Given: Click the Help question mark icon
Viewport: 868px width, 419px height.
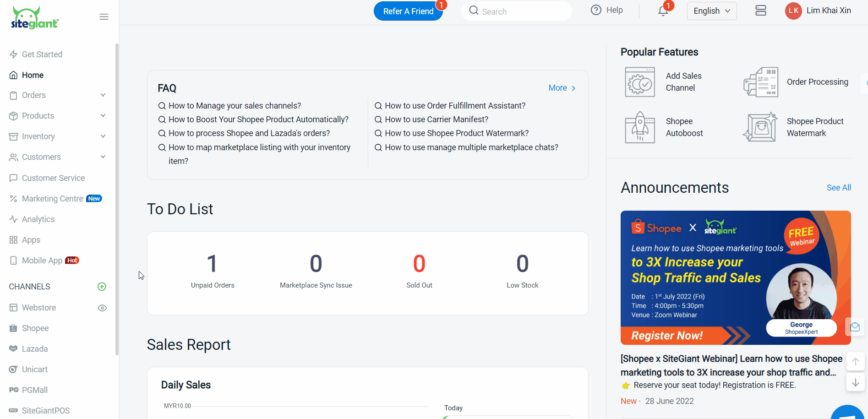Looking at the screenshot, I should point(596,10).
